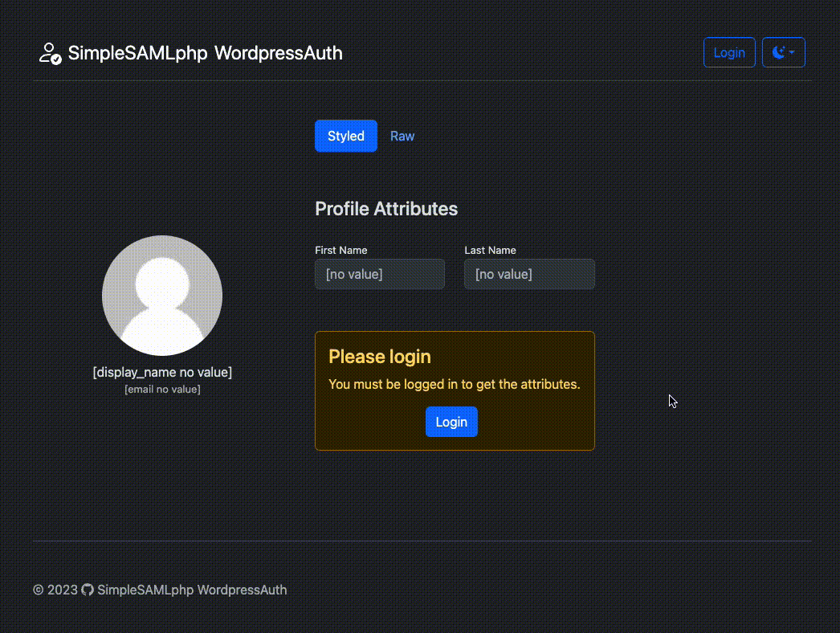Click the Last Name label
Screen dimensions: 840x633
[490, 251]
